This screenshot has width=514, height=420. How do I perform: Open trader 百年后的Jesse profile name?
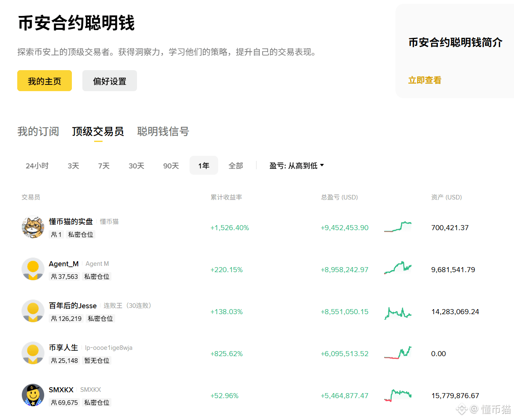73,306
